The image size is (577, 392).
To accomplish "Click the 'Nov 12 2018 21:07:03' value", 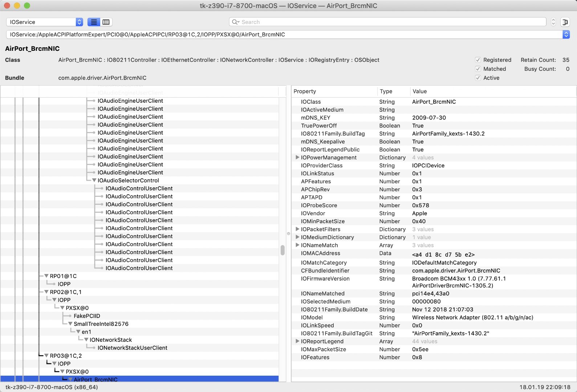I will tap(443, 310).
